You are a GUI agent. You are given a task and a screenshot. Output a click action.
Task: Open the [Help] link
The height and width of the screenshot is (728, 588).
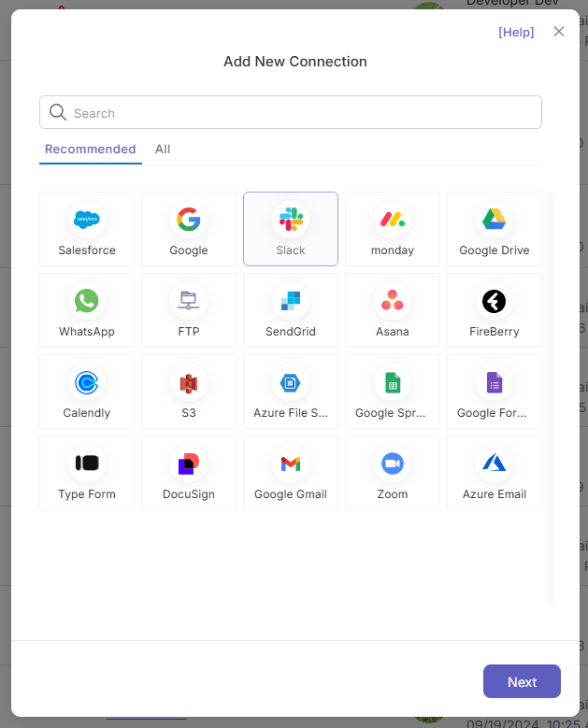[516, 32]
